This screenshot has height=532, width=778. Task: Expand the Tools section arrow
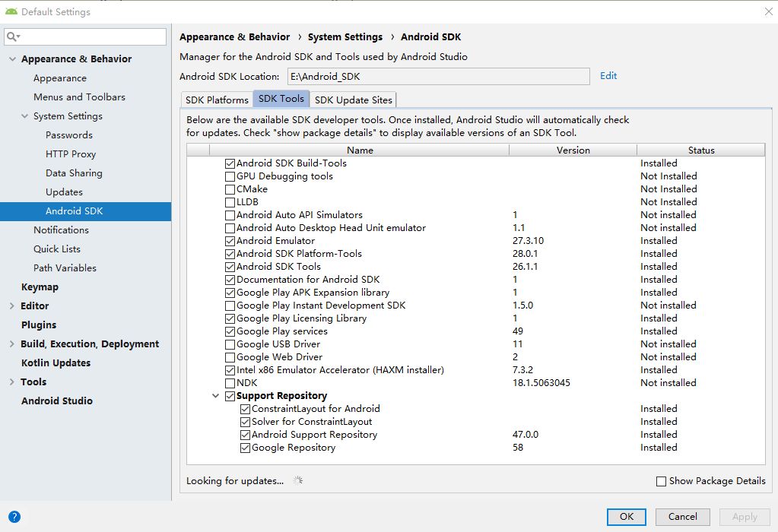tap(12, 382)
